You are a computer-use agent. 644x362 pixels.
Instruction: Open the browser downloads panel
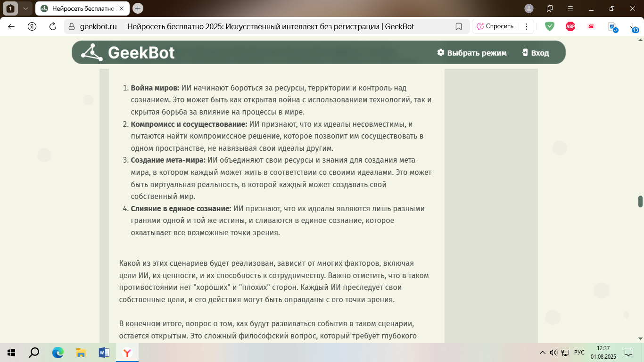[x=634, y=27]
